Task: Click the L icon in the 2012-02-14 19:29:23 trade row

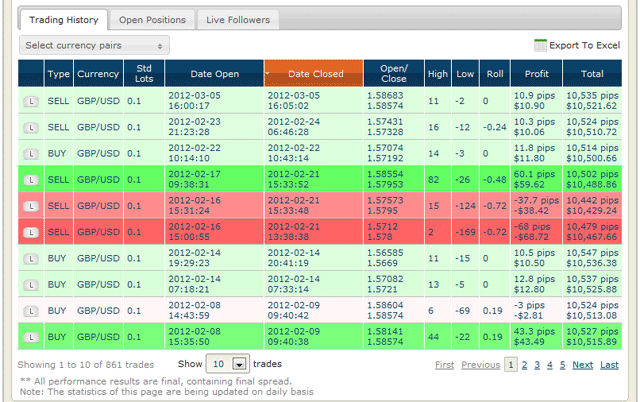Action: [31, 259]
